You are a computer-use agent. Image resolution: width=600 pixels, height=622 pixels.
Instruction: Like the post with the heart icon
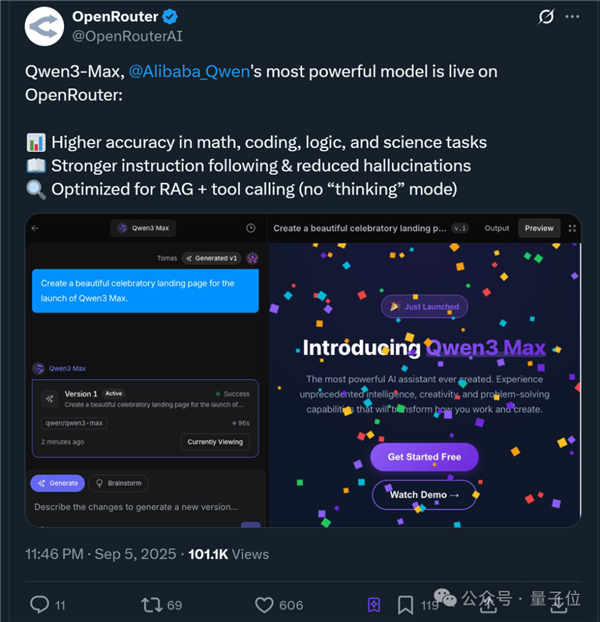pos(264,604)
